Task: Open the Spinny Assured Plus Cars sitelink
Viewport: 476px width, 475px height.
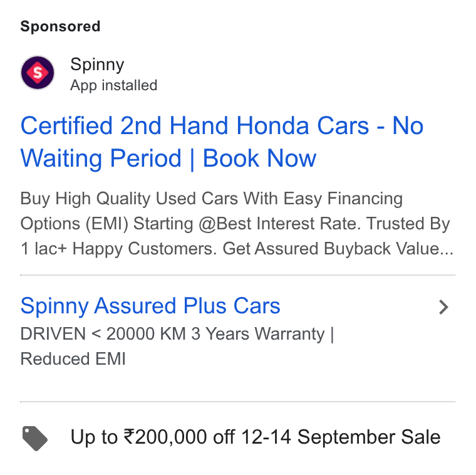Action: tap(150, 305)
